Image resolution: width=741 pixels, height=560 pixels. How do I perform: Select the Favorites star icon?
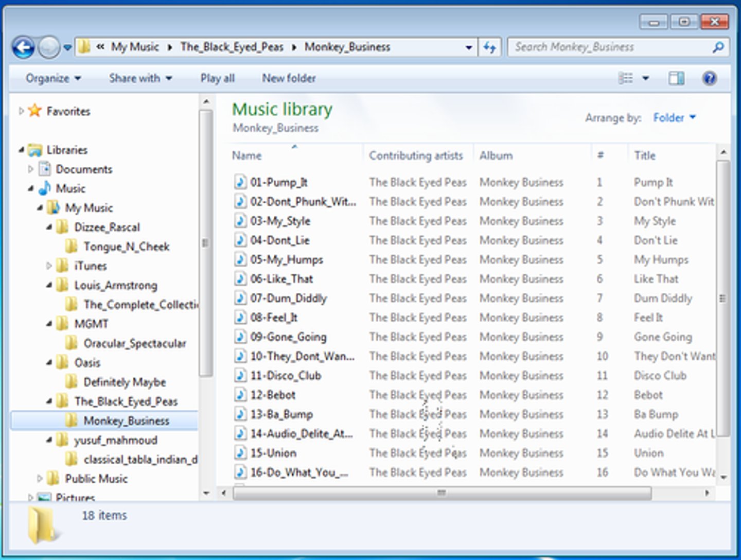35,111
